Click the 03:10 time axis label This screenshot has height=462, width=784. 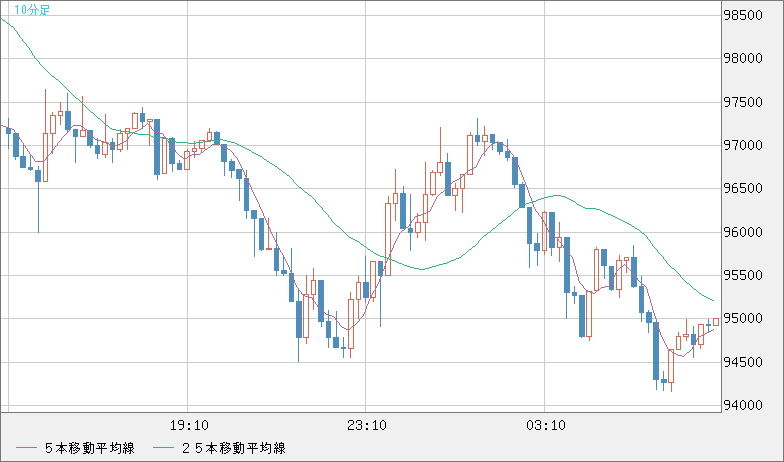546,426
